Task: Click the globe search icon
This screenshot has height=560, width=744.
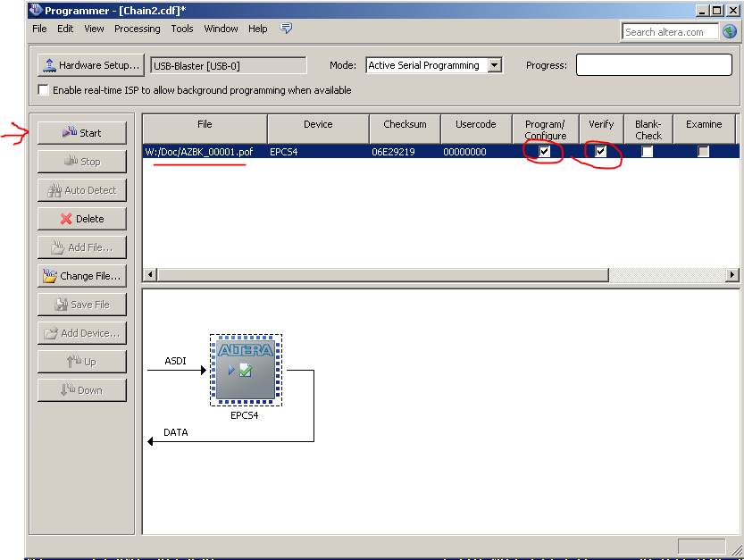Action: (730, 31)
